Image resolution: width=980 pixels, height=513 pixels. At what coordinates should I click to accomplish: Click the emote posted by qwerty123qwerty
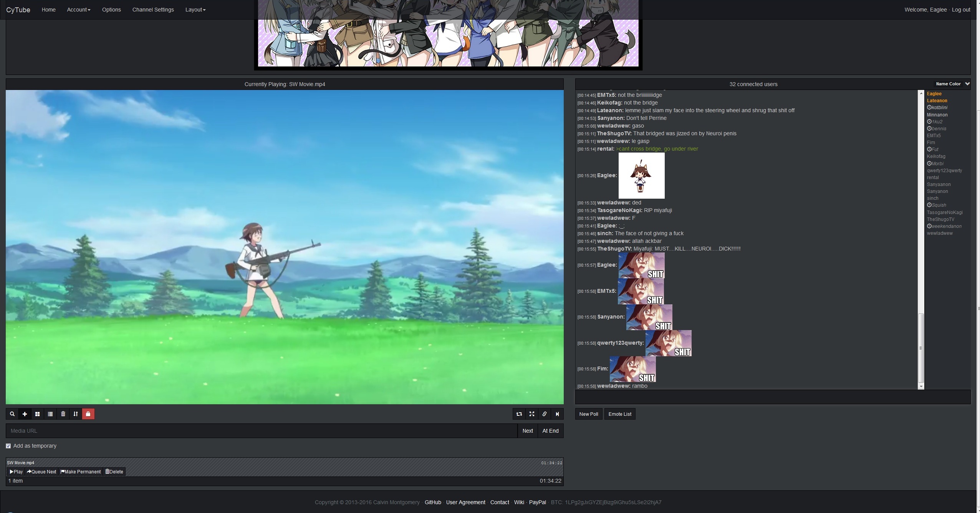click(668, 343)
